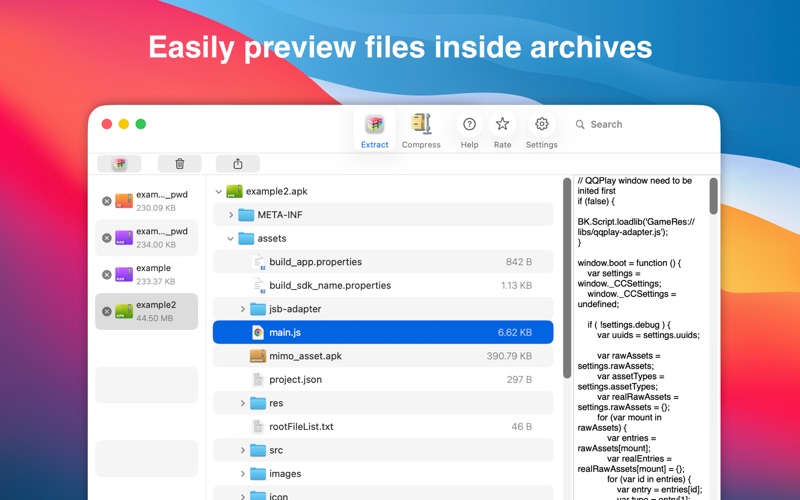Click the search magnifier icon
Image resolution: width=800 pixels, height=500 pixels.
pyautogui.click(x=580, y=124)
